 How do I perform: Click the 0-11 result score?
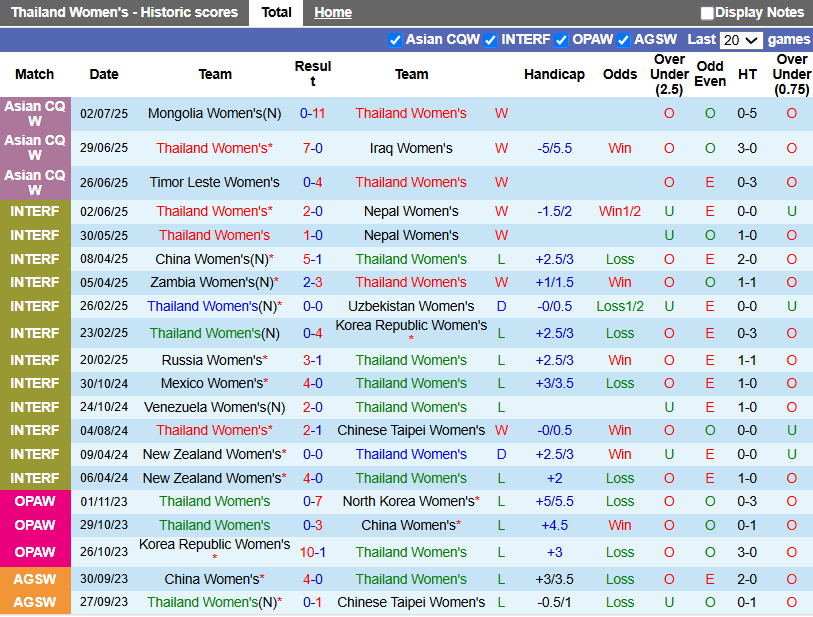pyautogui.click(x=313, y=114)
